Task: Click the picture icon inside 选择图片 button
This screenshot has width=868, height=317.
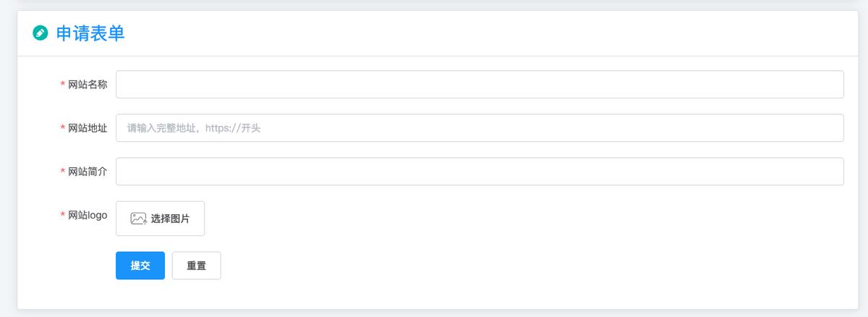Action: (x=138, y=219)
